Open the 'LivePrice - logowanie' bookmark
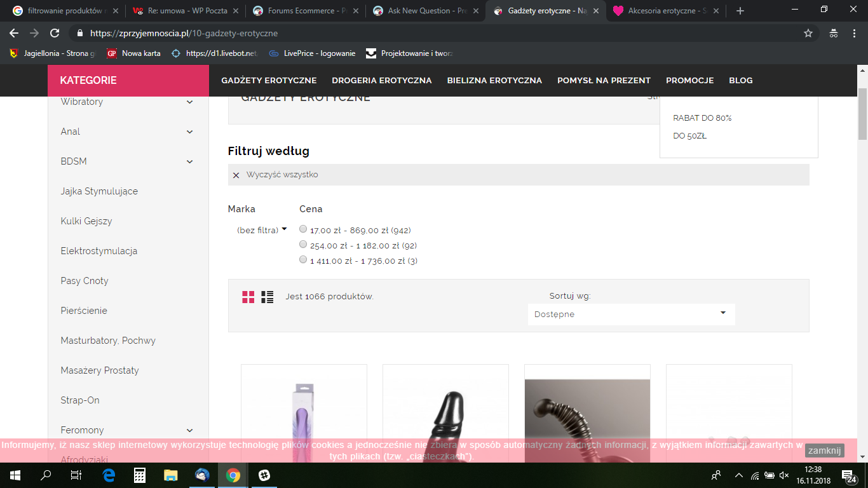This screenshot has width=868, height=488. [312, 53]
